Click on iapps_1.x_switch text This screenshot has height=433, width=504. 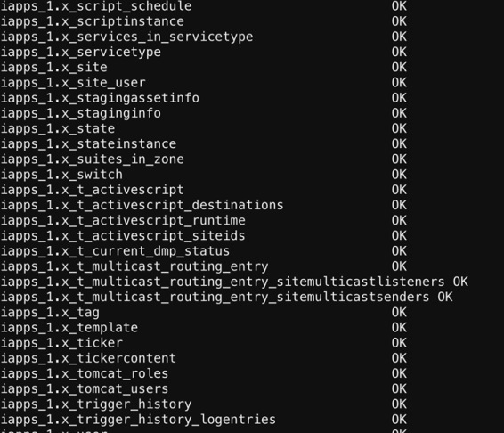(61, 175)
